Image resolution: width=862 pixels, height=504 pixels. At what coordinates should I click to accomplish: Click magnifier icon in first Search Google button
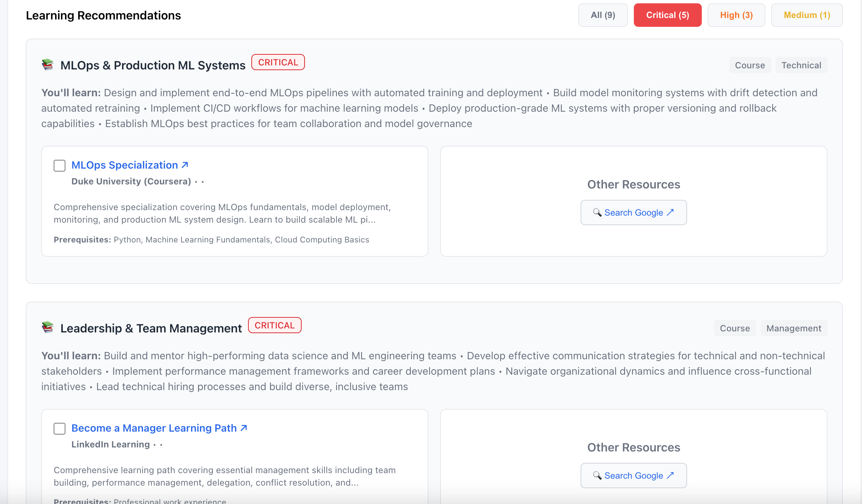click(x=597, y=212)
